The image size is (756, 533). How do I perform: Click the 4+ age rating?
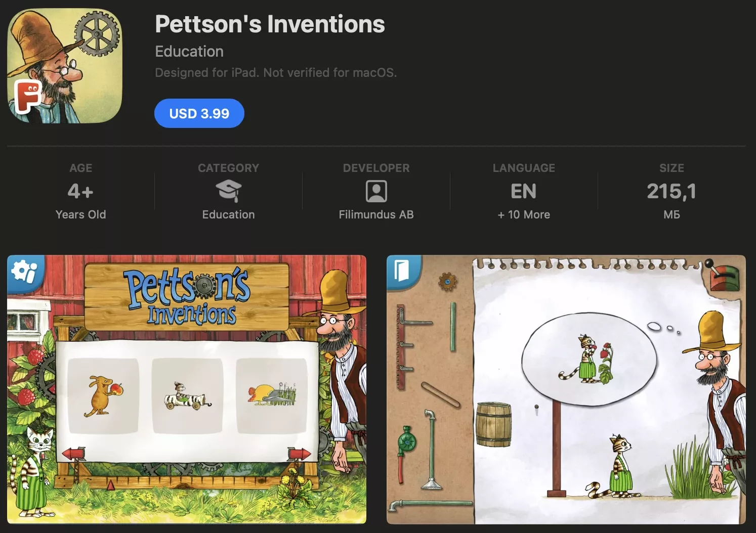80,191
